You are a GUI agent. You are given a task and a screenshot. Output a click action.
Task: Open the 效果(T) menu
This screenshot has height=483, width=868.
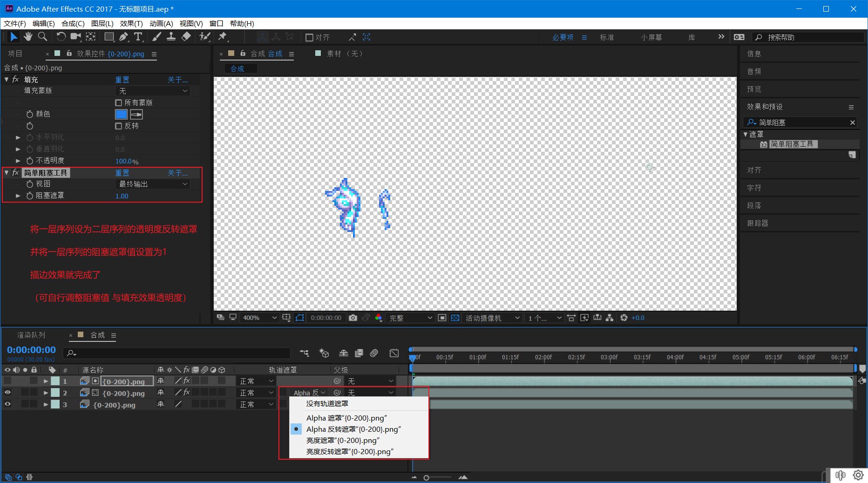(x=131, y=23)
